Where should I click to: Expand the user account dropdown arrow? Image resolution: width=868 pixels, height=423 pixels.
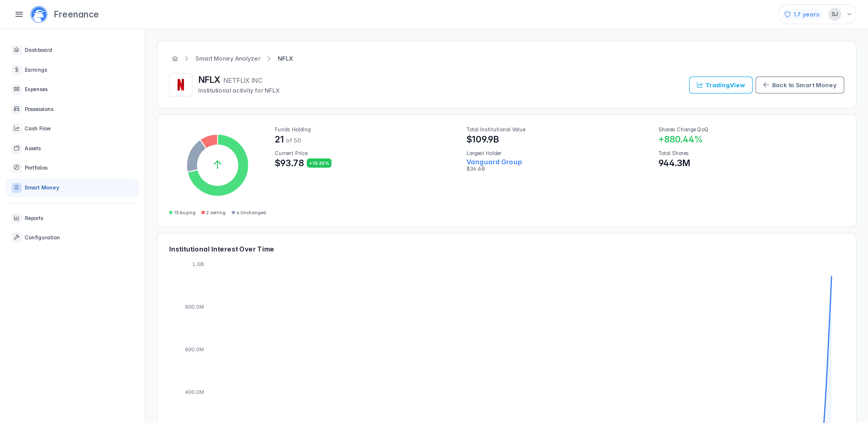(x=850, y=14)
